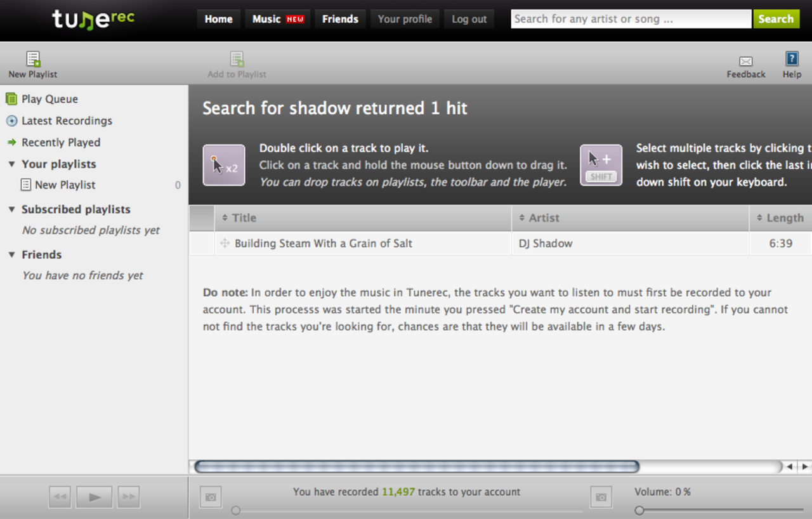Collapse the Subscribed playlists section

point(11,209)
